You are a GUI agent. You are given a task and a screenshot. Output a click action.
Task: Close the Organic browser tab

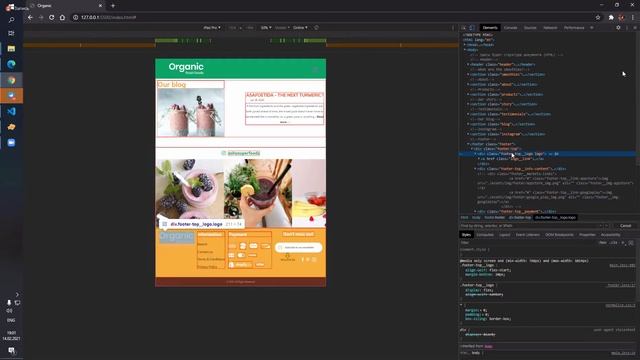point(100,6)
